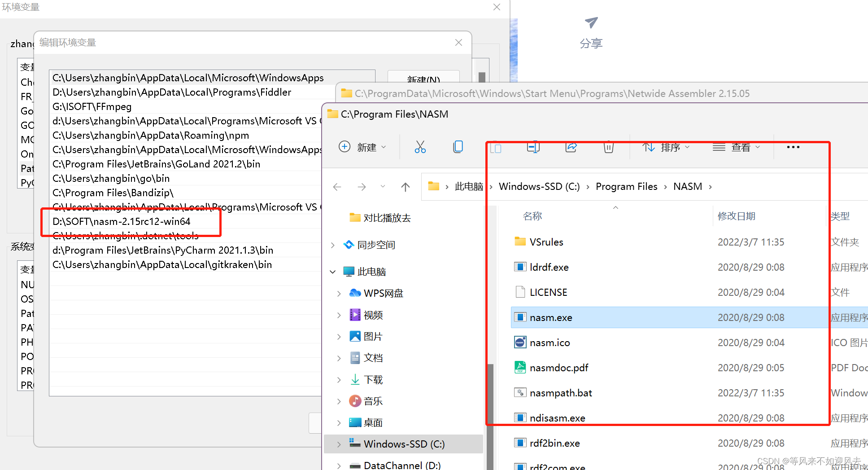Expand the chevron after NASM breadcrumb
This screenshot has height=470, width=868.
point(711,187)
